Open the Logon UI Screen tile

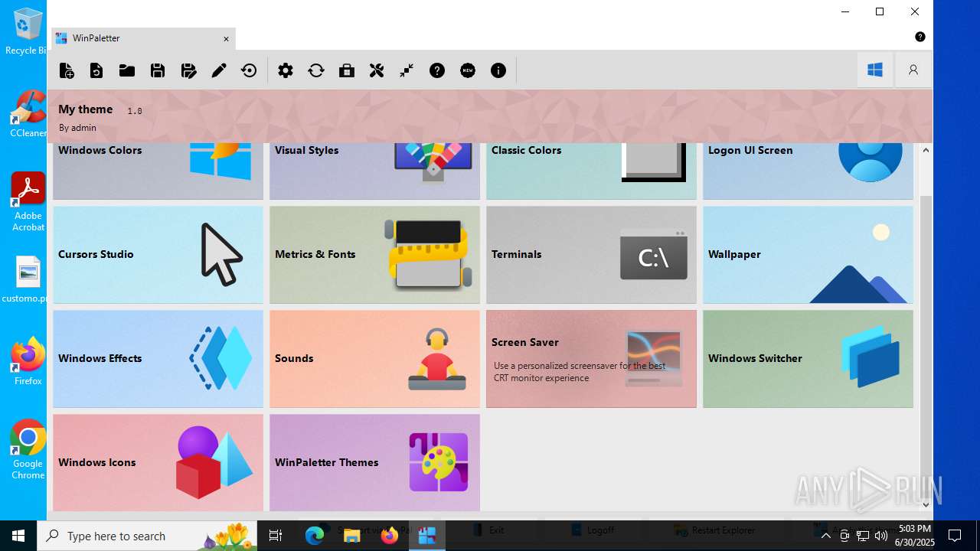coord(808,171)
